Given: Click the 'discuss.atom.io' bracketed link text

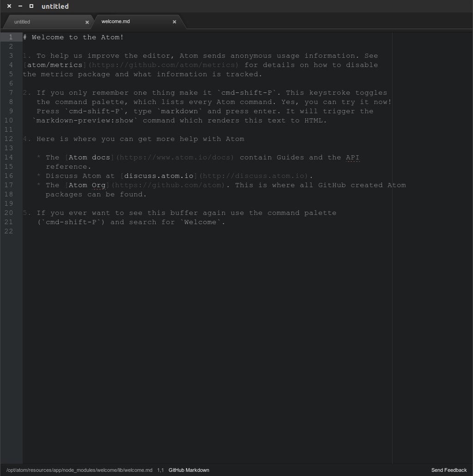Looking at the screenshot, I should tap(159, 176).
